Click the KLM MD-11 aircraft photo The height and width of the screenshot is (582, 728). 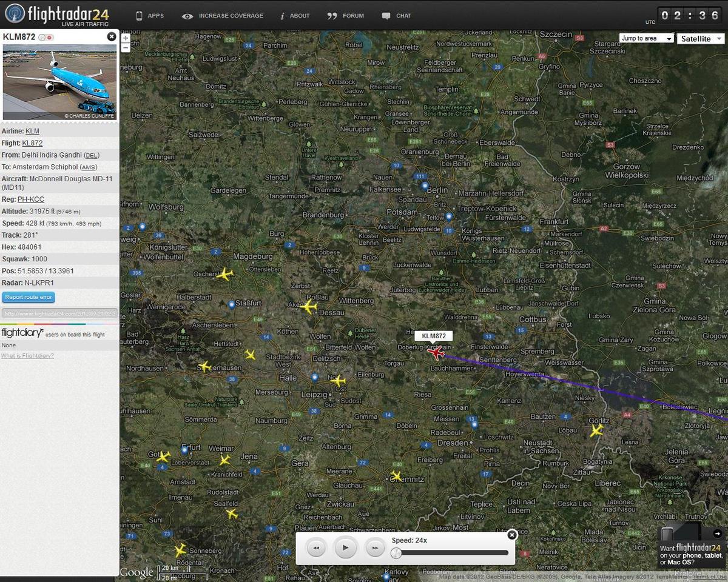pyautogui.click(x=59, y=82)
